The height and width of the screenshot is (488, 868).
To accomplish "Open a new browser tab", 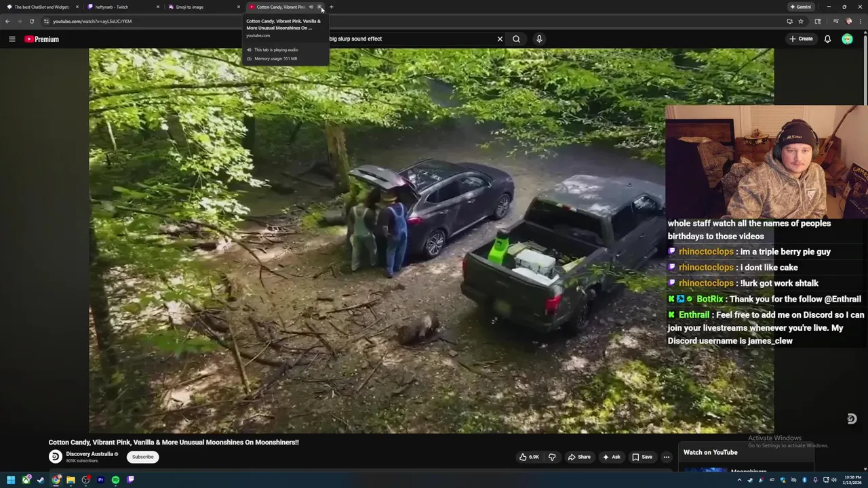I will (x=332, y=7).
